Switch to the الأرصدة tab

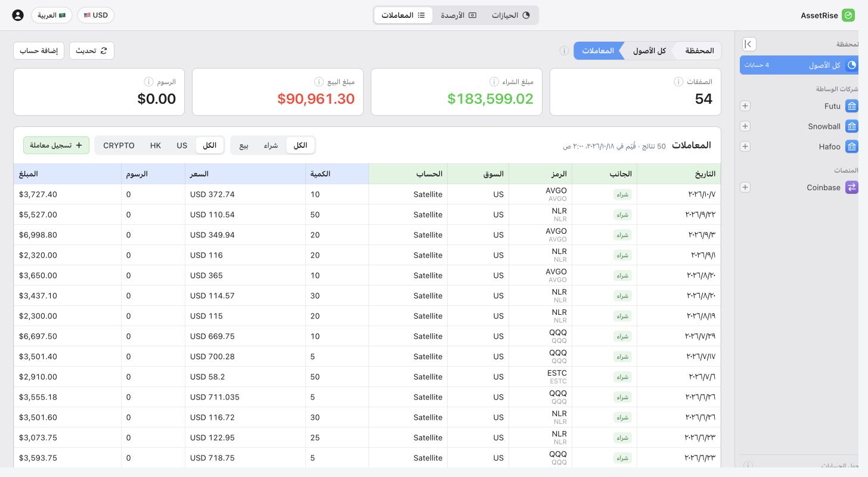458,16
